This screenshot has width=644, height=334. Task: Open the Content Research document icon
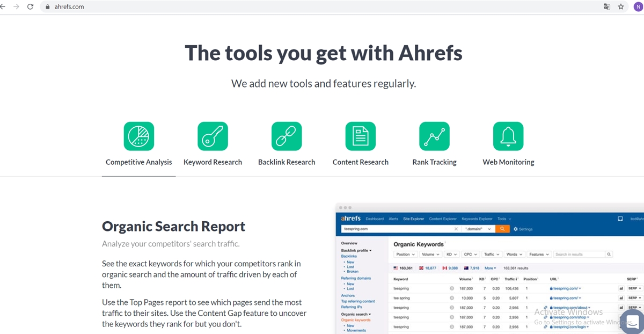coord(361,136)
